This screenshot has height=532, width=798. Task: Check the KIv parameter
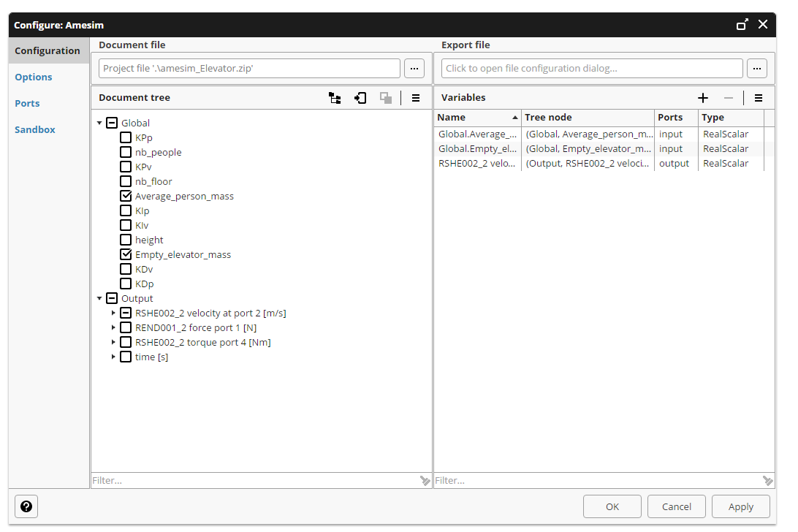[126, 225]
